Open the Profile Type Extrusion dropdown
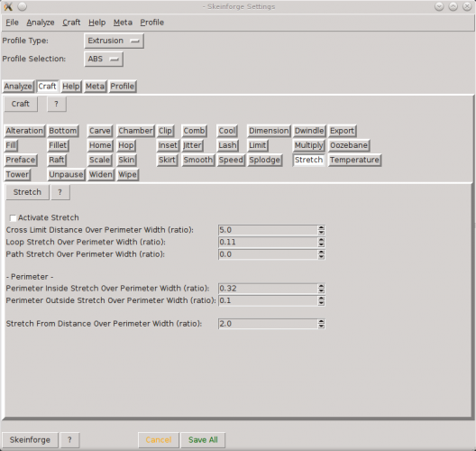 114,41
